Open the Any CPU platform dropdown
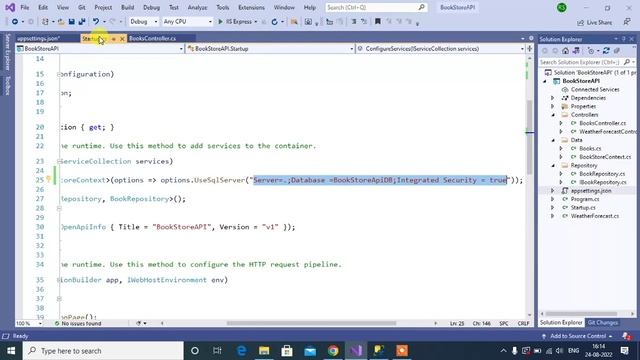 point(187,22)
